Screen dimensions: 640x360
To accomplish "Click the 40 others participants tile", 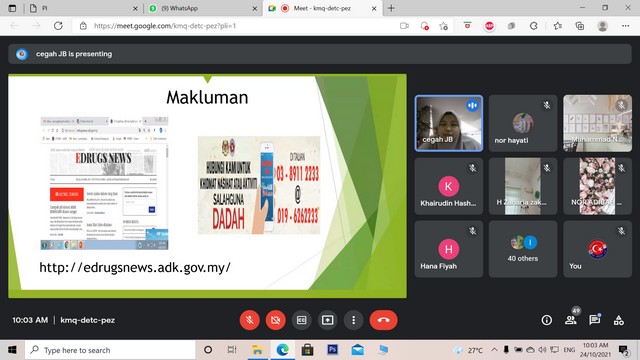I will (523, 249).
